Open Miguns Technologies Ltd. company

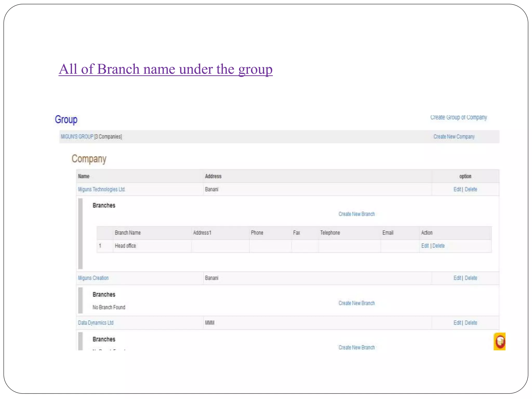(x=102, y=189)
